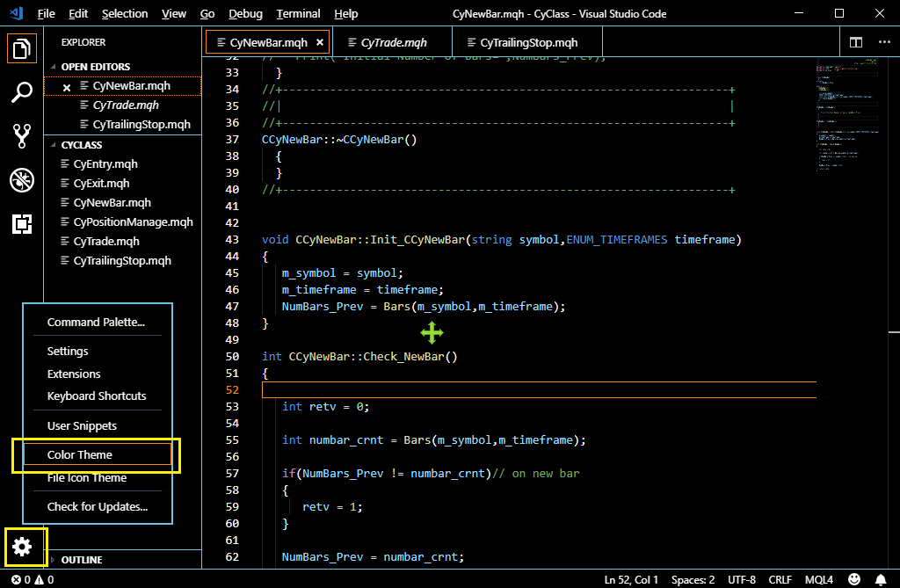Click CRLF line ending selector

tap(780, 580)
